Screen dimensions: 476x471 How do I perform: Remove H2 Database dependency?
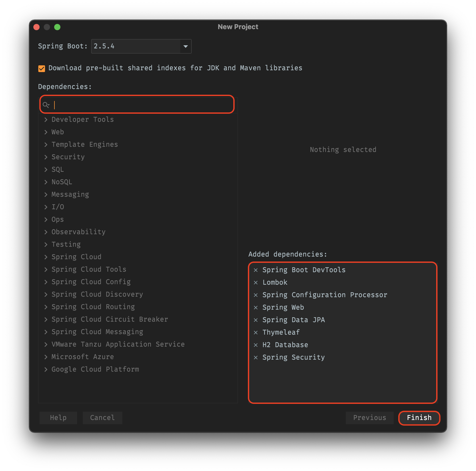tap(256, 345)
